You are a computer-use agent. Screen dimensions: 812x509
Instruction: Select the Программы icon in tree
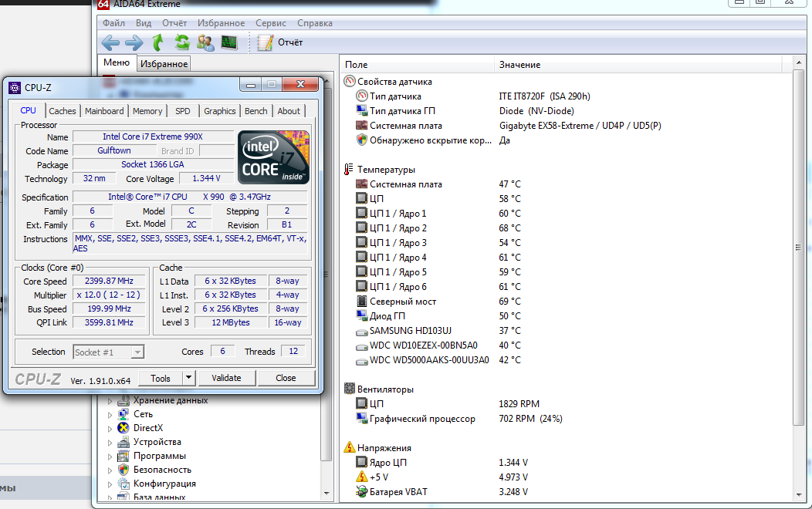[x=123, y=456]
